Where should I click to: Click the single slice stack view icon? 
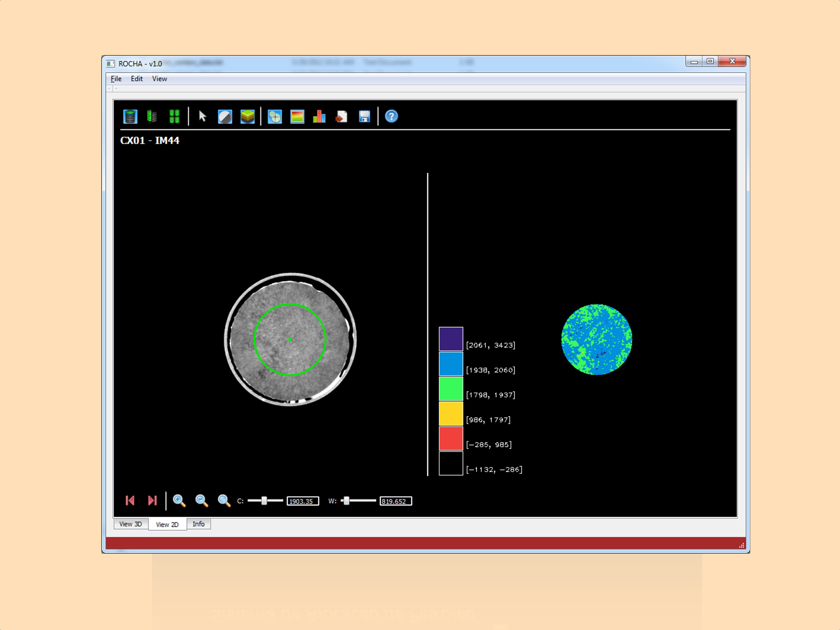coord(130,117)
